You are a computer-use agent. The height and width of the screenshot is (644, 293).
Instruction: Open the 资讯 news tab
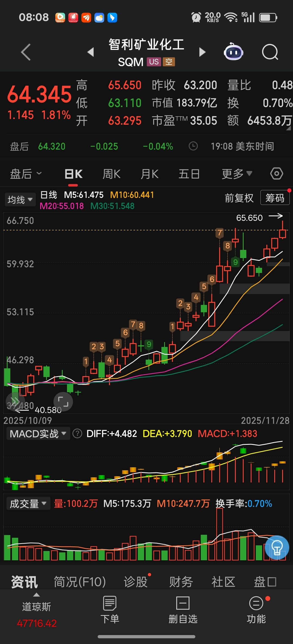click(x=24, y=582)
